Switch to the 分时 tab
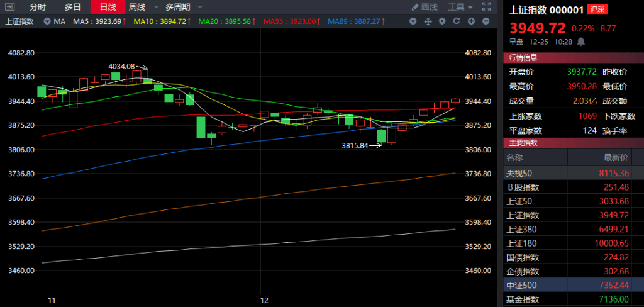Viewport: 644px width, 307px height. pyautogui.click(x=38, y=7)
